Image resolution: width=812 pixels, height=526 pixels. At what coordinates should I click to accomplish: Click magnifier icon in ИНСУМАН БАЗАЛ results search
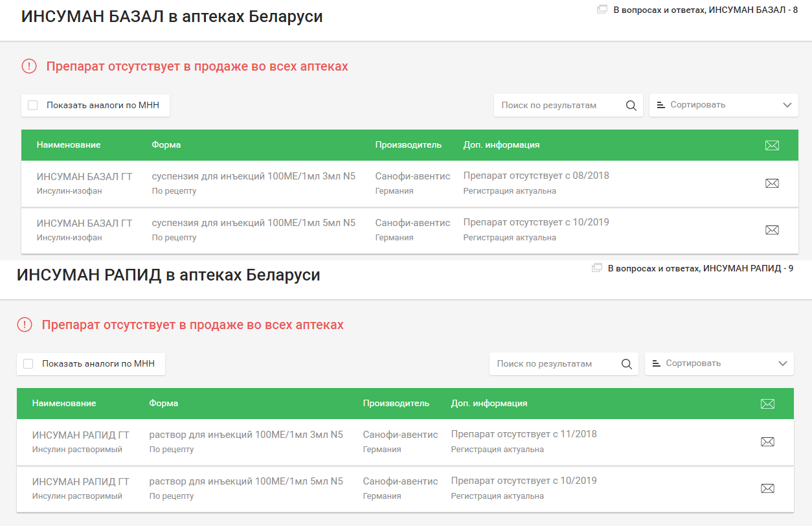point(631,106)
